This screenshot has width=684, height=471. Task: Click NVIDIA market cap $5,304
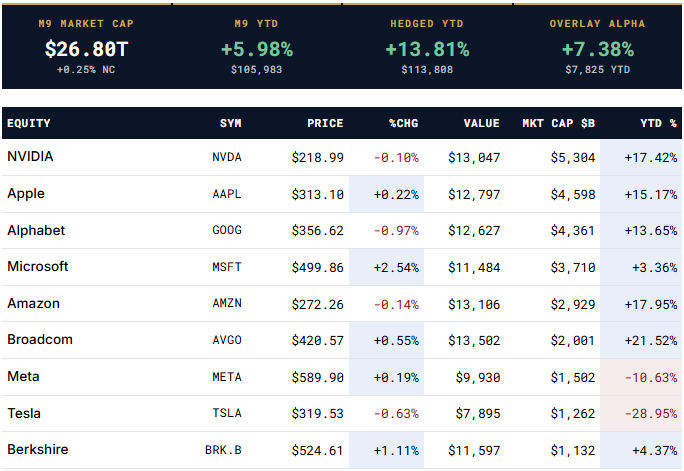point(573,157)
